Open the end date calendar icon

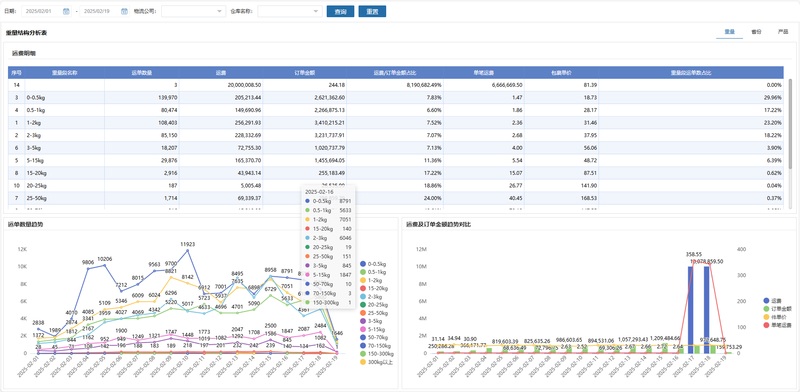point(124,11)
